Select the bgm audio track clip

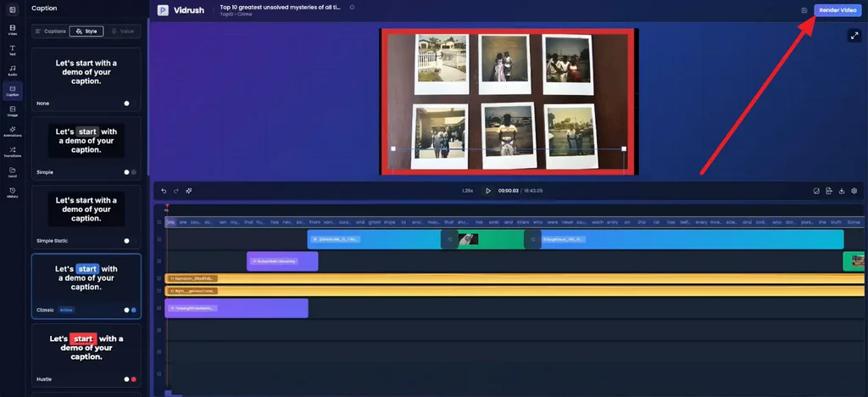click(515, 291)
